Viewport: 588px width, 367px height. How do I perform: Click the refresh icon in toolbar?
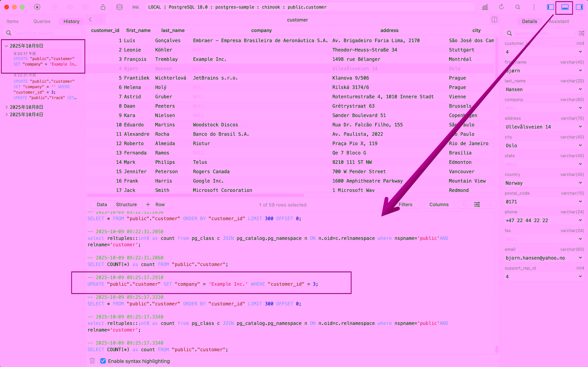(x=501, y=7)
